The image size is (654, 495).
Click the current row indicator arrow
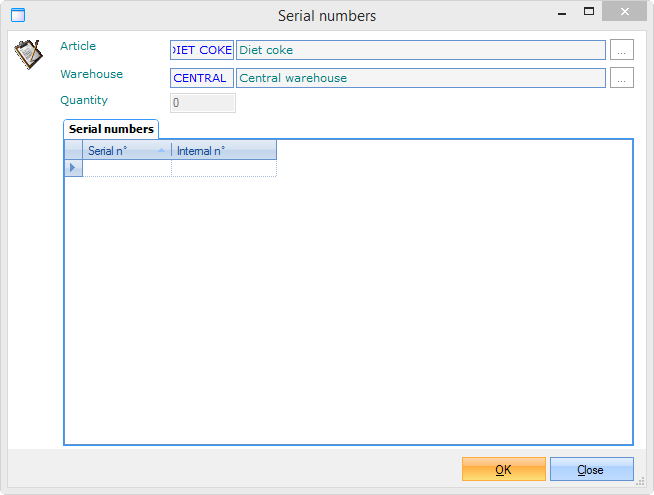(73, 168)
